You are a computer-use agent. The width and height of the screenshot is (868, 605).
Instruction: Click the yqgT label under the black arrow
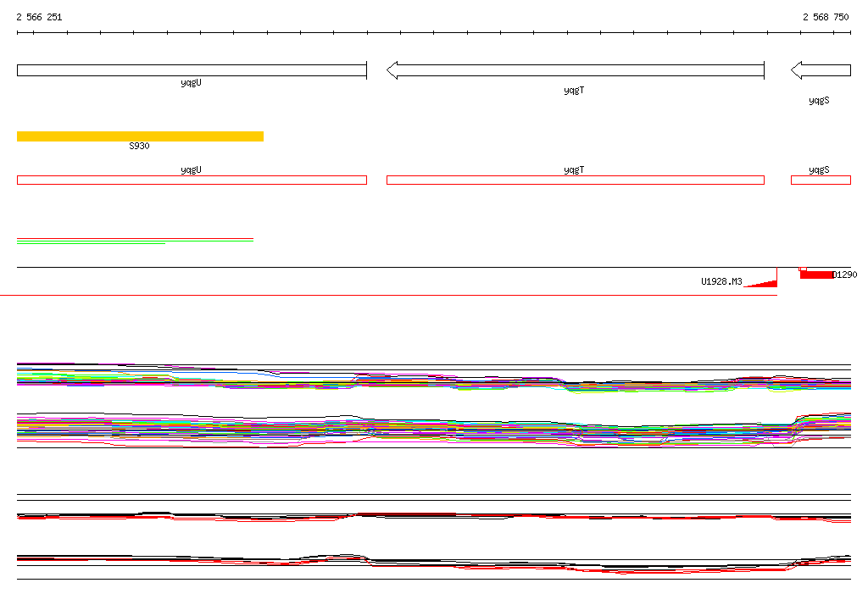574,90
